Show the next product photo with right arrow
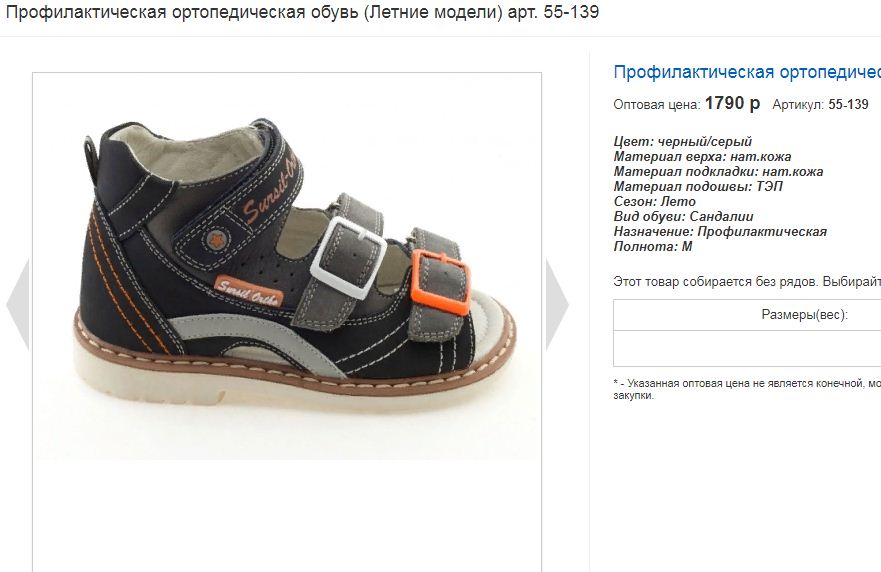 point(557,304)
